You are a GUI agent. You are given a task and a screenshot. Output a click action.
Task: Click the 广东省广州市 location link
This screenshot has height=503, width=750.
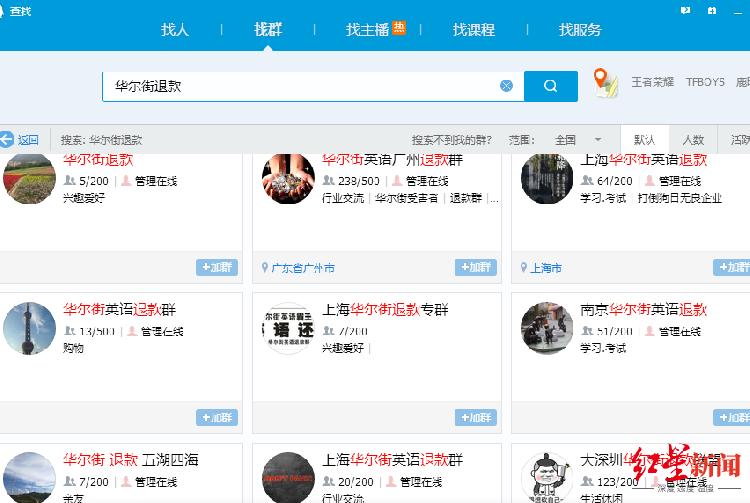303,268
